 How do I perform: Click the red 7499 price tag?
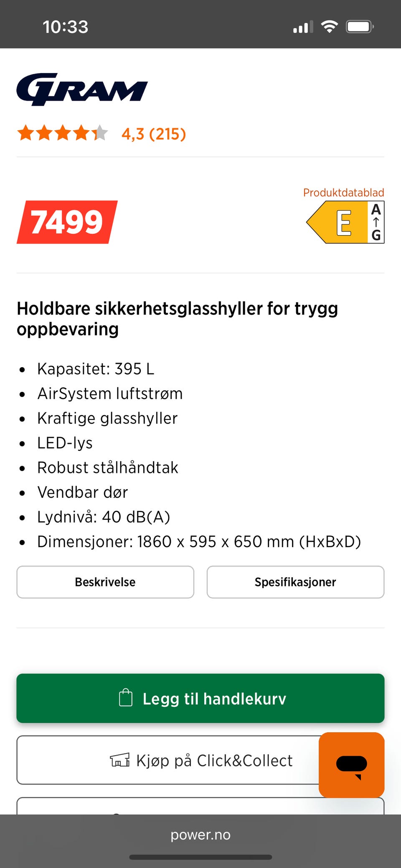click(x=67, y=222)
